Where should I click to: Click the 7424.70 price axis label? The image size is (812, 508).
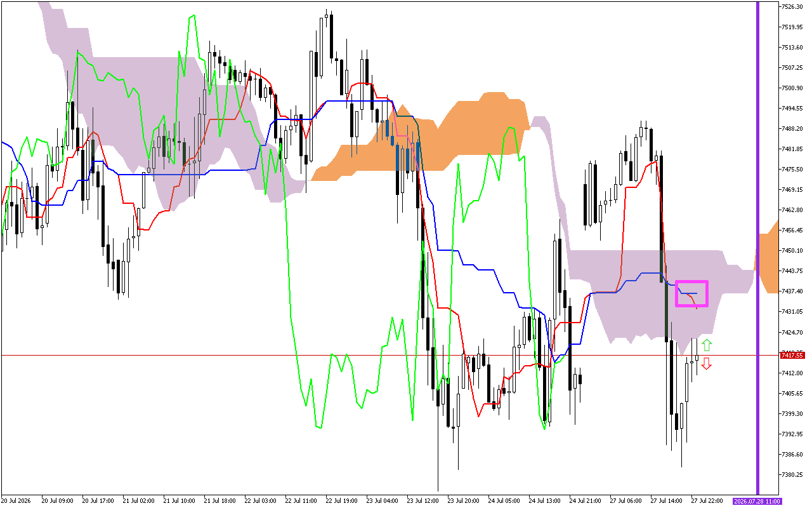point(792,332)
